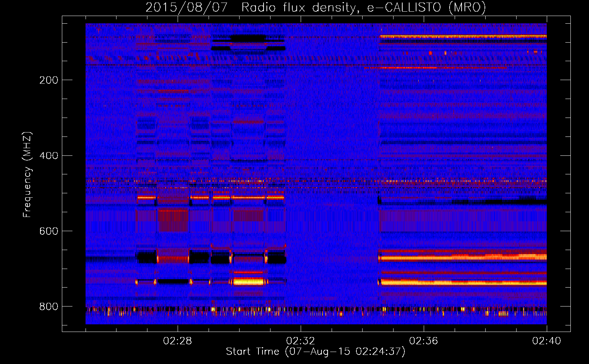
Task: Click the 200 frequency tick label
Action: [x=49, y=80]
